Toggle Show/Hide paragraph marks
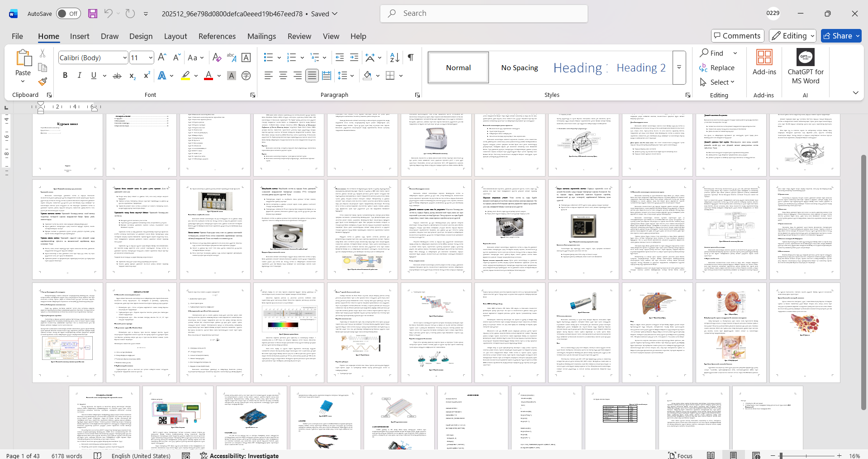Image resolution: width=868 pixels, height=459 pixels. tap(410, 57)
